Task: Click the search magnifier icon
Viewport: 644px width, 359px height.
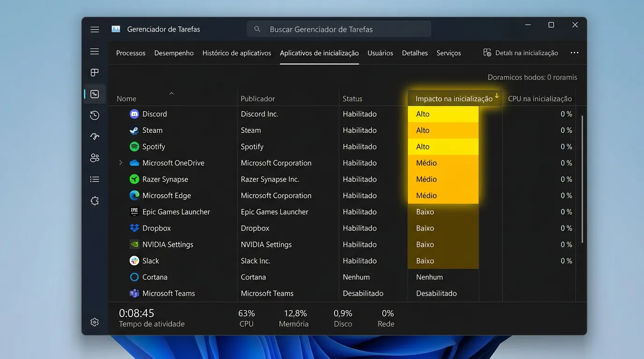Action: coord(257,29)
